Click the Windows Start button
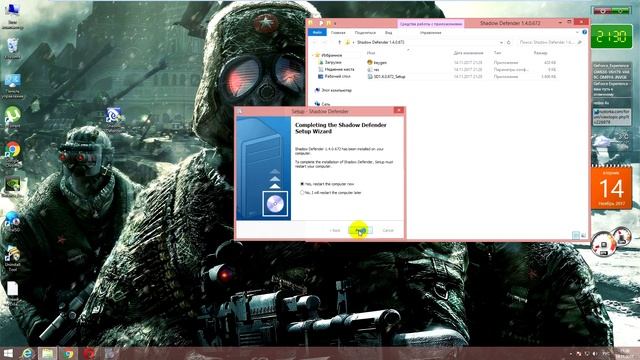Screen dimensions: 640x360 (8, 353)
